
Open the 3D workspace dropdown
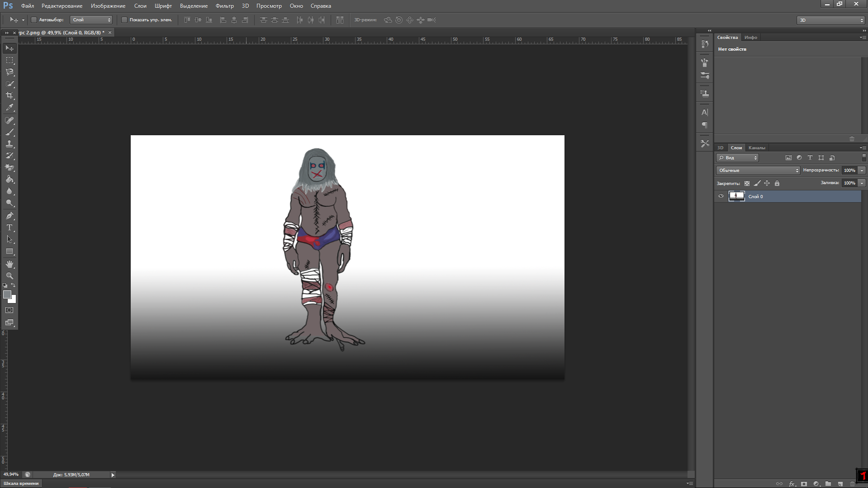click(x=830, y=20)
